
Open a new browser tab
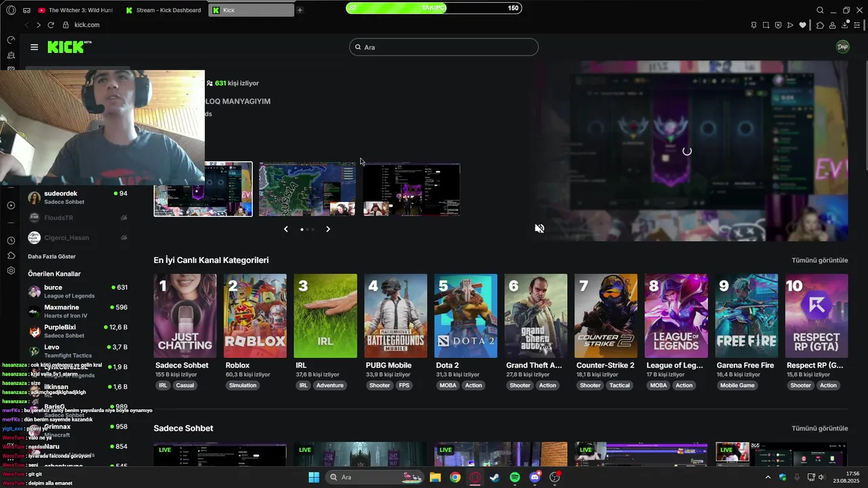click(x=300, y=10)
